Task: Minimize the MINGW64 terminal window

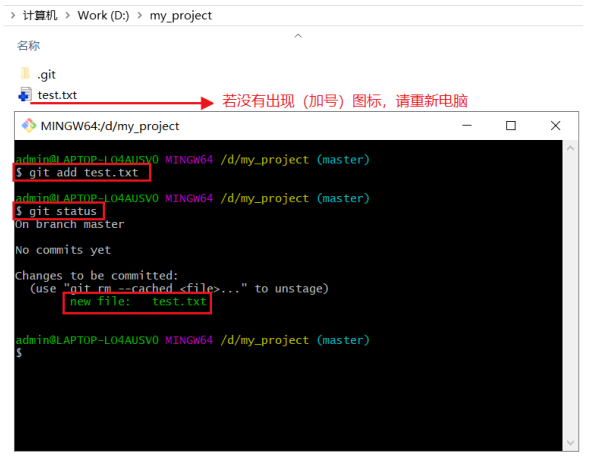Action: click(x=467, y=125)
